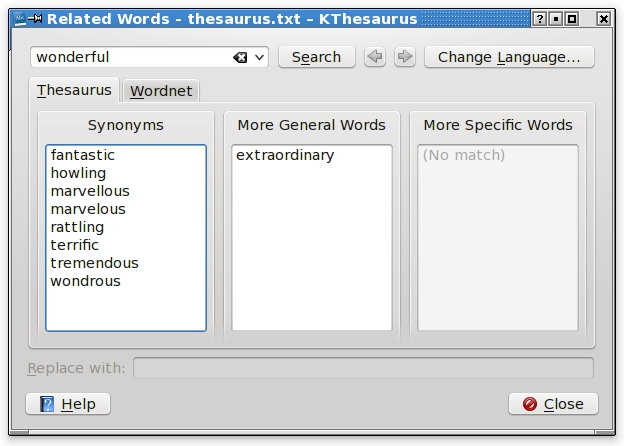Go forward to next searched word
Screen dimensions: 624x446
pos(405,57)
